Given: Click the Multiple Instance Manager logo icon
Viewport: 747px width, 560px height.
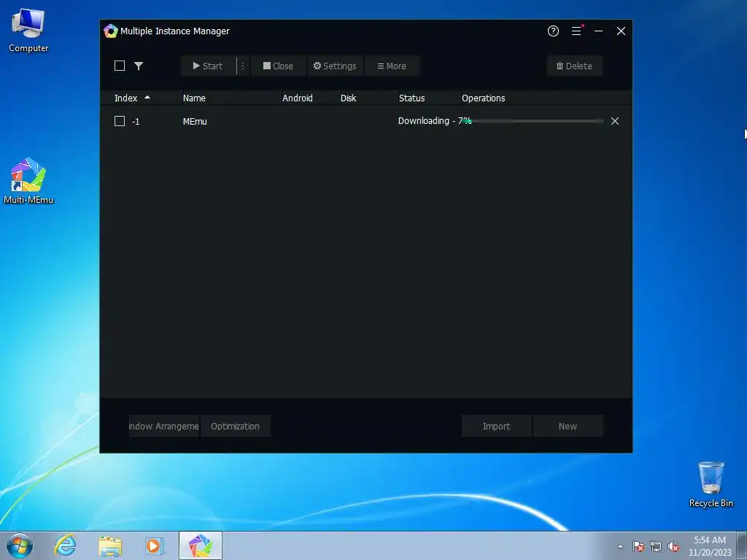Looking at the screenshot, I should 111,31.
